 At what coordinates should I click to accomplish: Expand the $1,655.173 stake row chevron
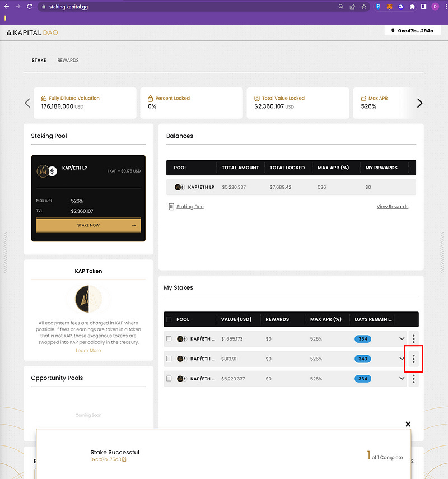click(402, 339)
